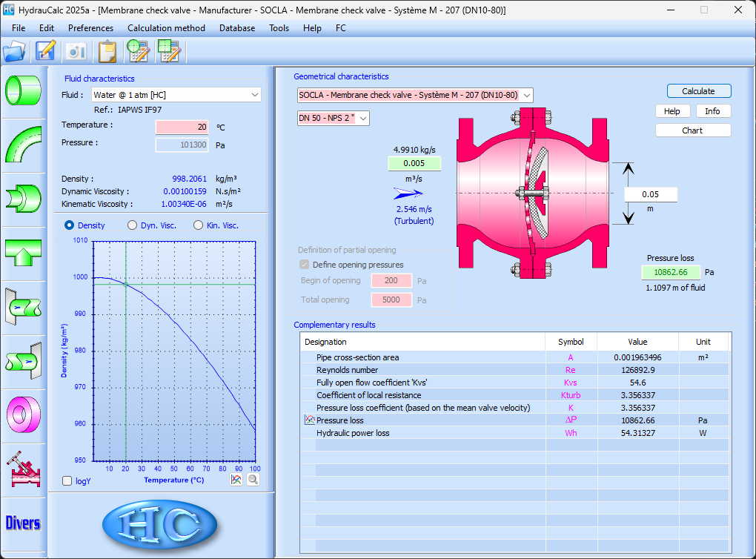Click the save floppy disk toolbar icon
Screen dimensions: 756x559
46,51
